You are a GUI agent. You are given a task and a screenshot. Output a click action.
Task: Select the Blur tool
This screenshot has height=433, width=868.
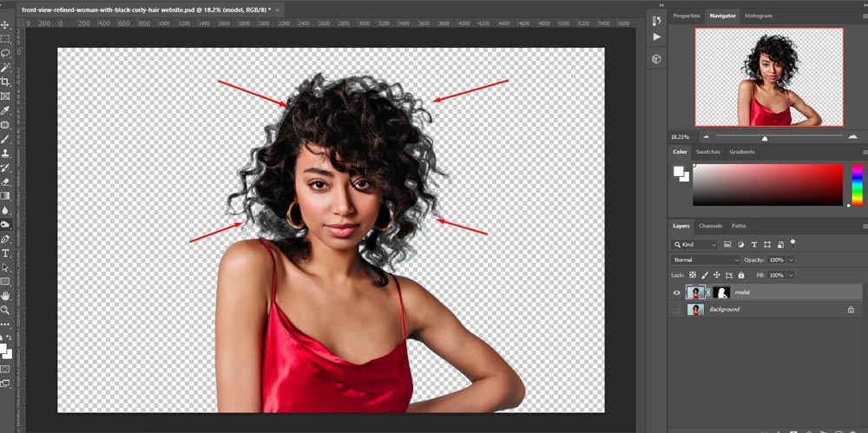[x=5, y=210]
